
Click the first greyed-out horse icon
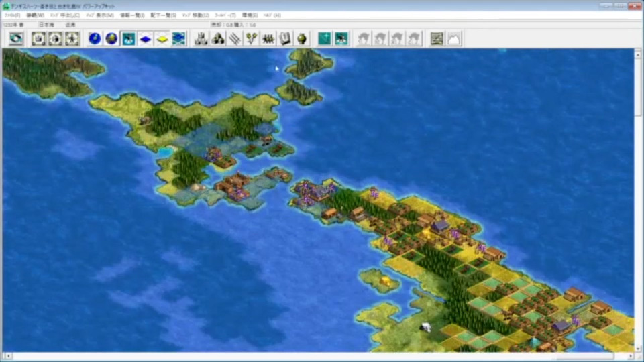tap(364, 39)
